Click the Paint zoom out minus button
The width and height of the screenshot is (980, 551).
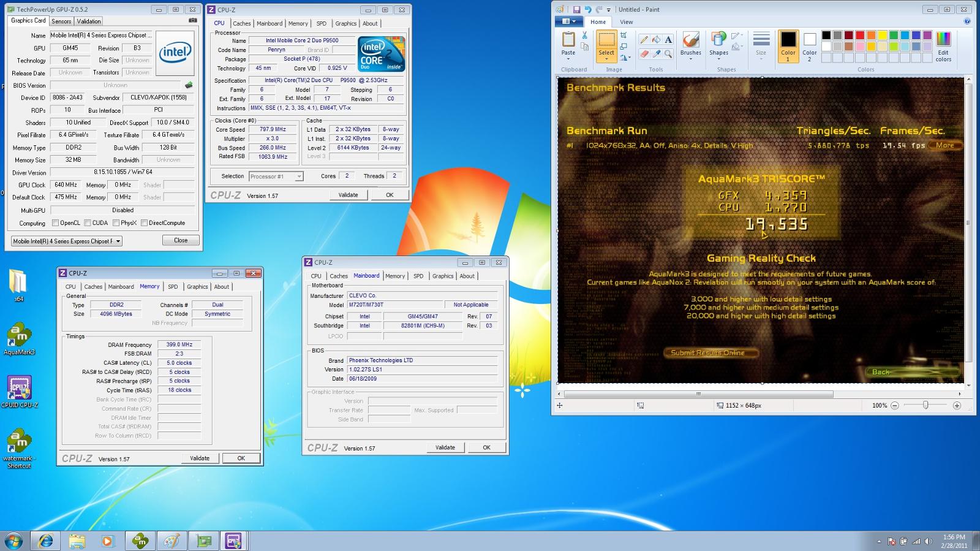[x=895, y=406]
